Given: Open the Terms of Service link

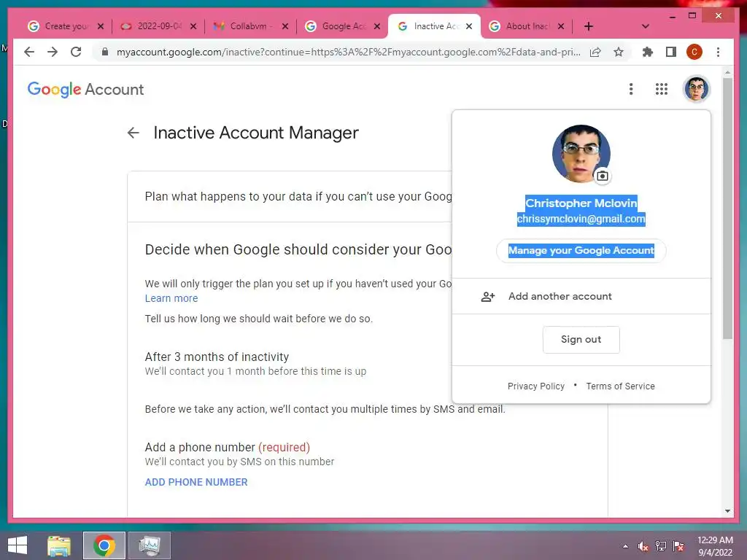Looking at the screenshot, I should pos(620,386).
